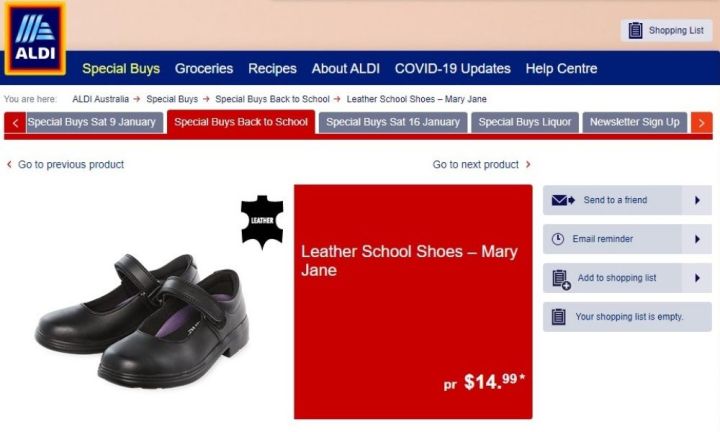Viewport: 720px width, 432px height.
Task: Click the Mary Jane shoes product image
Action: 142,321
